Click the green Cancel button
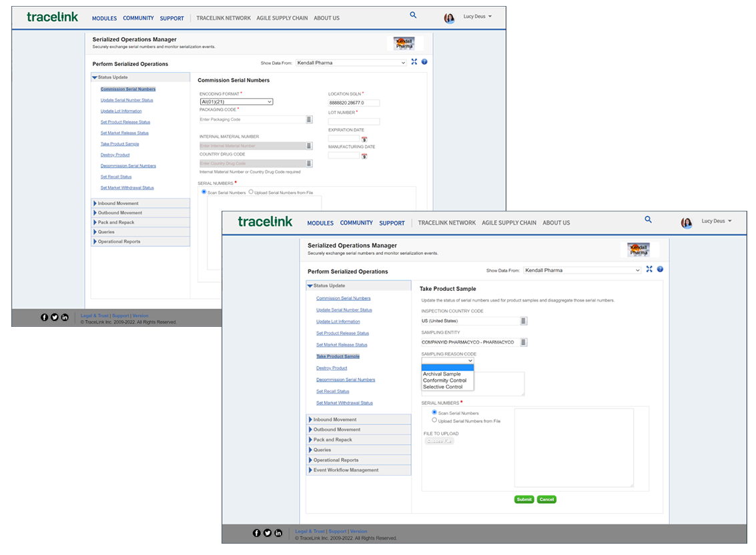 pos(546,500)
